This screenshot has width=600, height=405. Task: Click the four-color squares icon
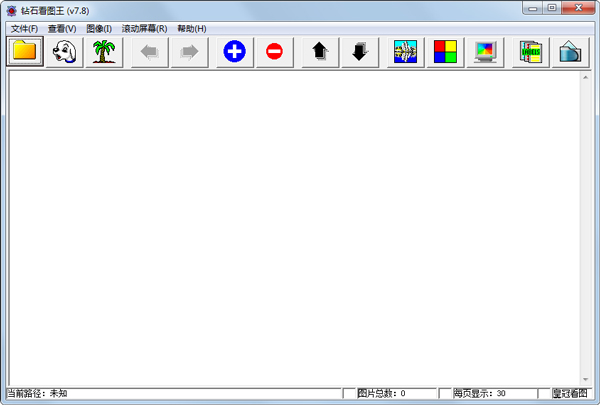445,51
